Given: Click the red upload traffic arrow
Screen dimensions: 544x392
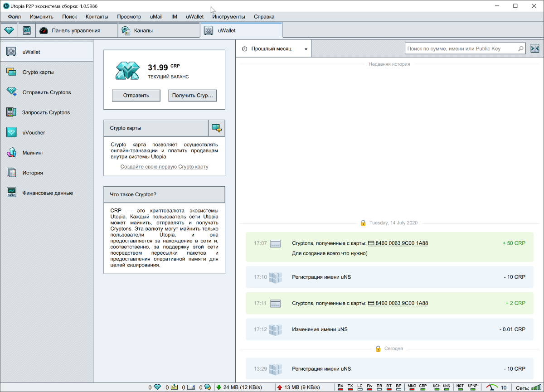Looking at the screenshot, I should click(x=280, y=387).
